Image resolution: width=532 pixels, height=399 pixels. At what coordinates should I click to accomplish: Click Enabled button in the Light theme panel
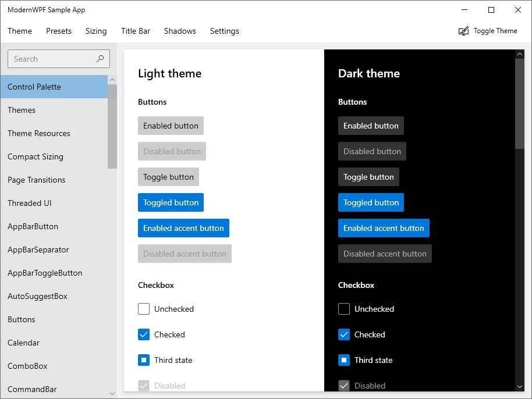(x=171, y=126)
